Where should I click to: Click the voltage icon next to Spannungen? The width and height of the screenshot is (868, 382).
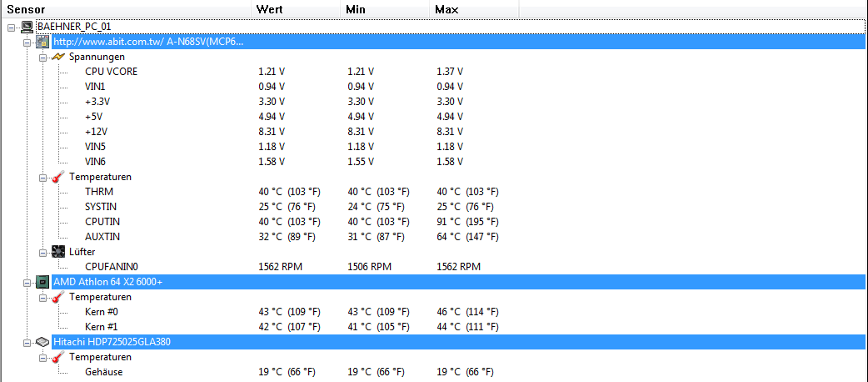58,57
